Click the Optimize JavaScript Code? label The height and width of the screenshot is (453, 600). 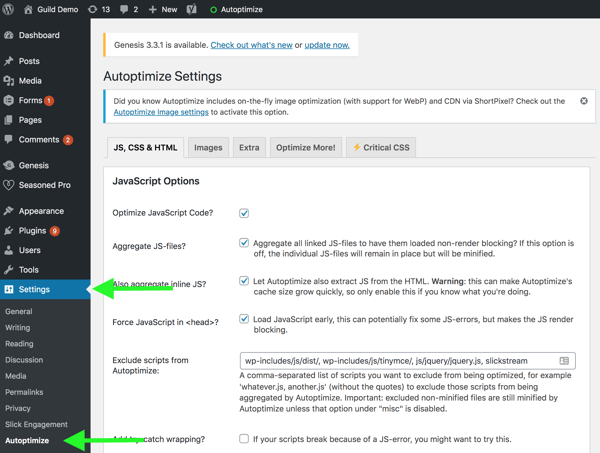tap(163, 213)
